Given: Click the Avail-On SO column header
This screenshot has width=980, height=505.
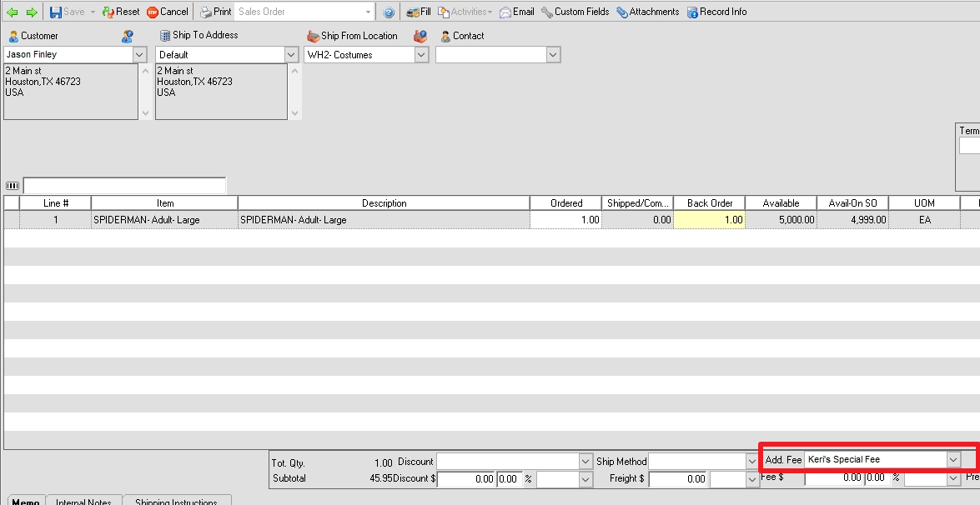Looking at the screenshot, I should coord(852,203).
